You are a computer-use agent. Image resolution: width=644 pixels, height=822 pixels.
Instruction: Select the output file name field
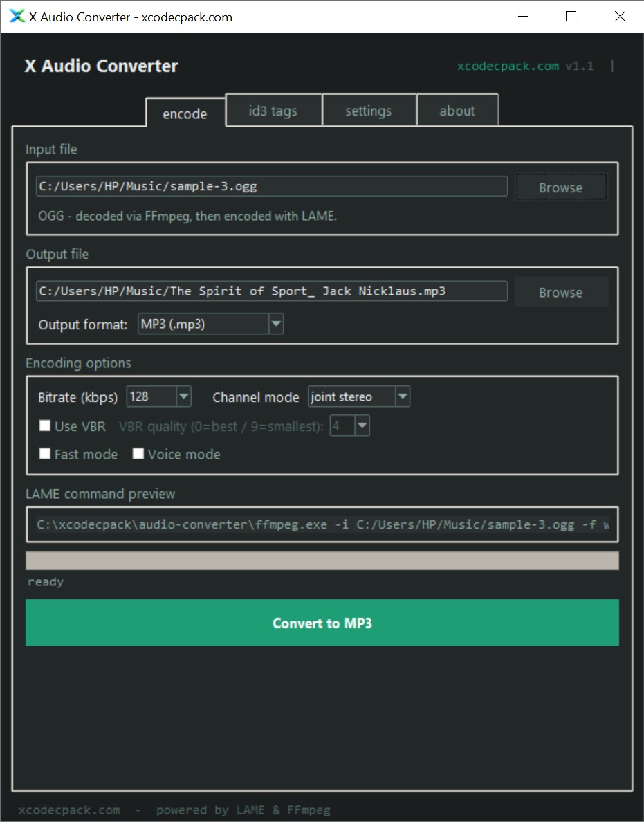270,291
